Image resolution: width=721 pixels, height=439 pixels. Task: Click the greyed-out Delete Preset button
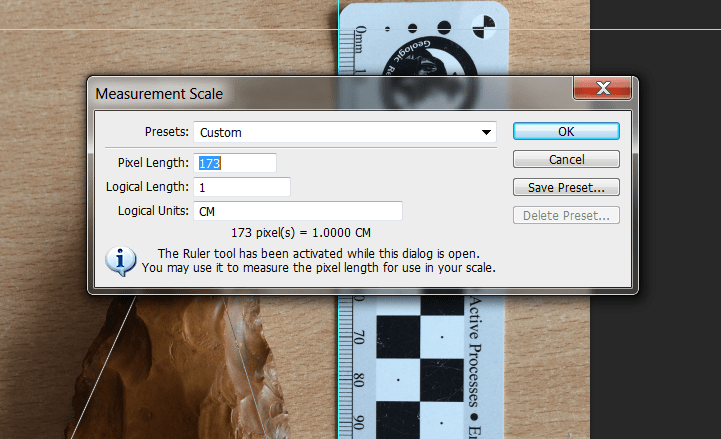coord(566,215)
